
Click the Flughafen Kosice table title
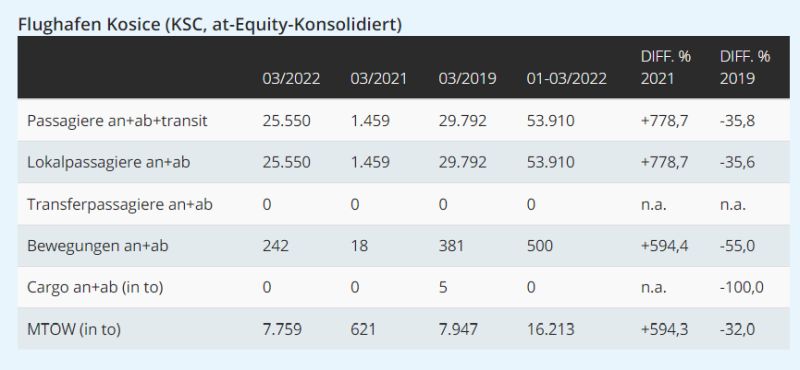(x=210, y=24)
